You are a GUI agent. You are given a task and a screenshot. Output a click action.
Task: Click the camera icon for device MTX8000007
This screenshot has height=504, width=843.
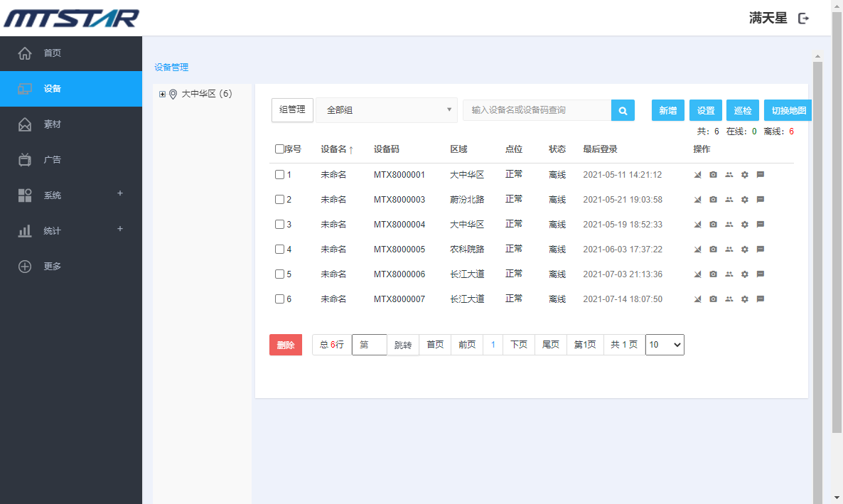point(713,299)
